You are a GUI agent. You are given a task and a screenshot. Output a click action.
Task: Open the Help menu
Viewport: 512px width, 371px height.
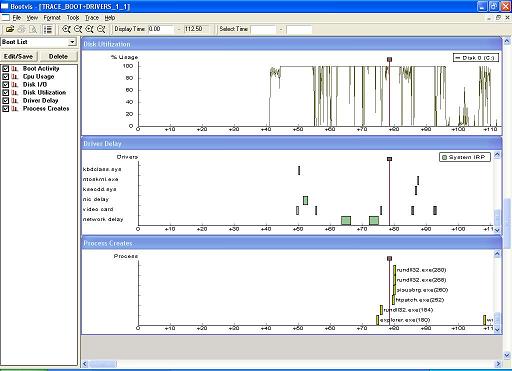110,18
